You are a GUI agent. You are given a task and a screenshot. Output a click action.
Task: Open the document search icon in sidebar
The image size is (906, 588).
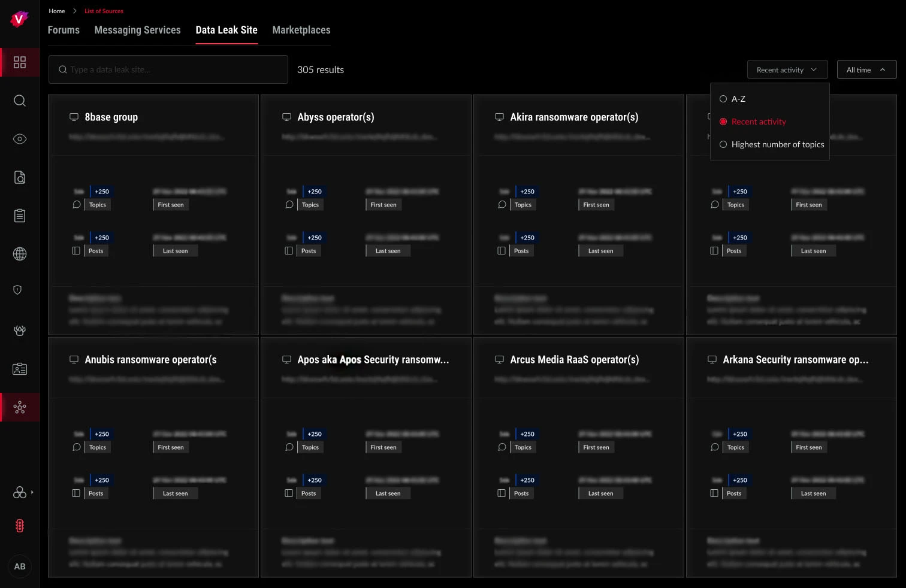(20, 177)
